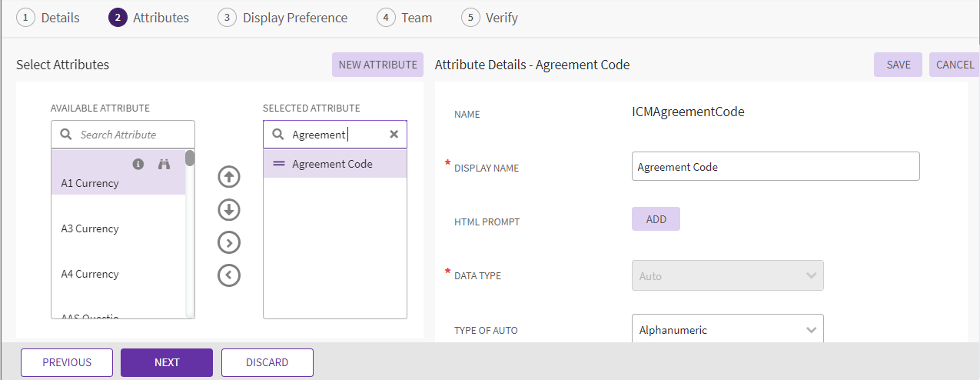Click the binoculars icon on A1 Currency
980x380 pixels.
(164, 164)
